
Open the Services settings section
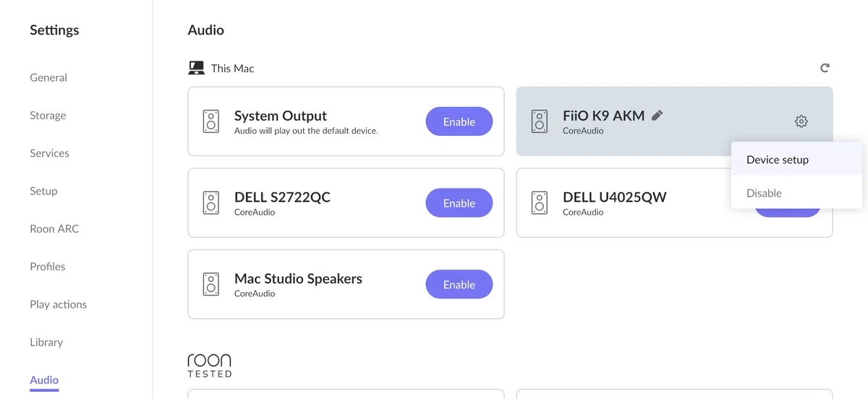[x=49, y=153]
